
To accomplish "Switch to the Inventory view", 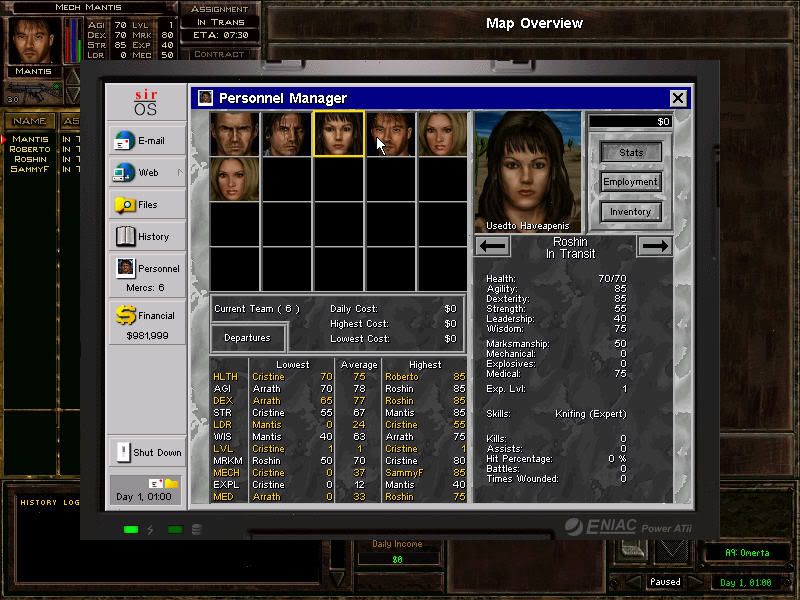I will click(x=630, y=211).
